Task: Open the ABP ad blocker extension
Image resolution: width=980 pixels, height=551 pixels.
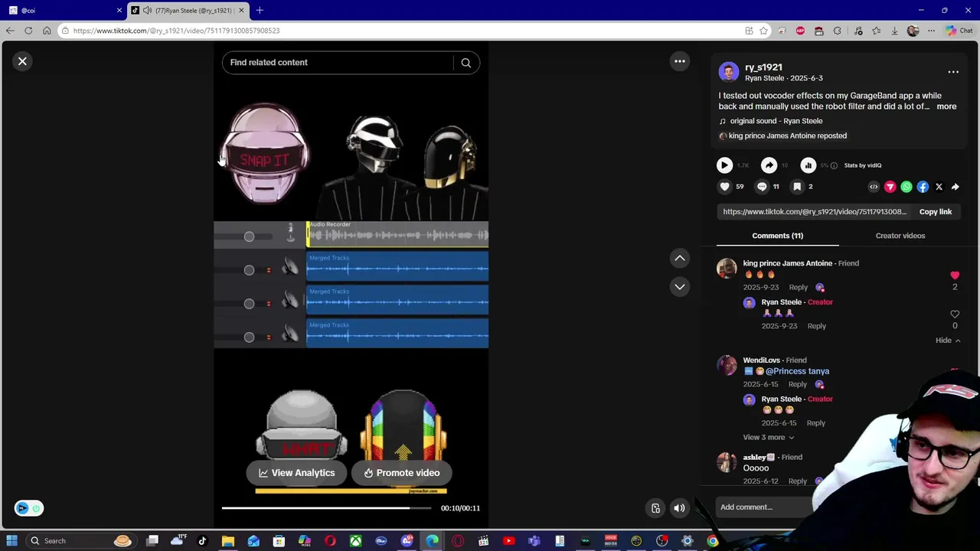Action: pos(800,31)
